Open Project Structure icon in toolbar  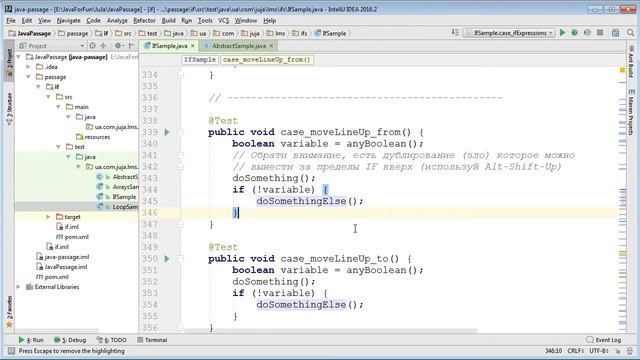tap(616, 33)
